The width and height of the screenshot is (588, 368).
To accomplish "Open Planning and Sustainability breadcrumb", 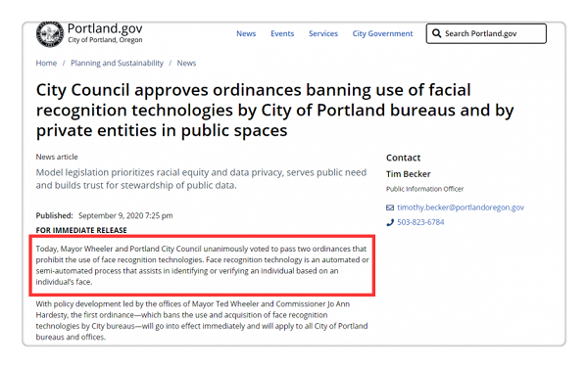I will tap(117, 63).
